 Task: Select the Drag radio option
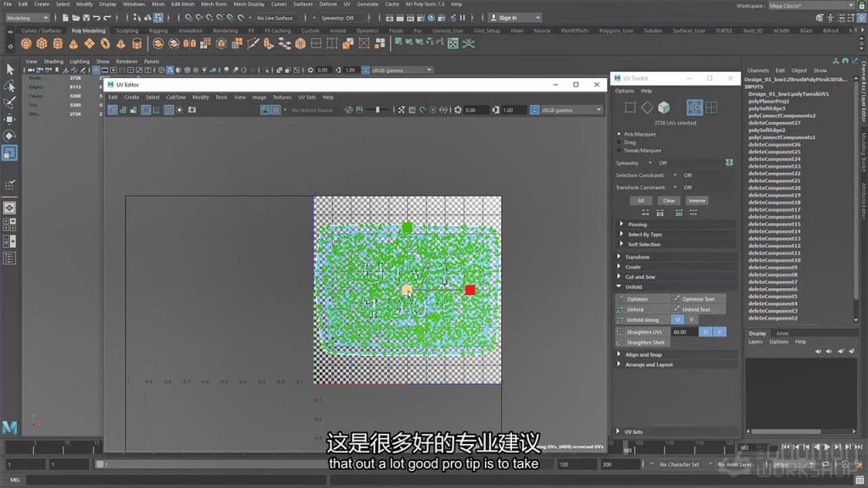619,142
